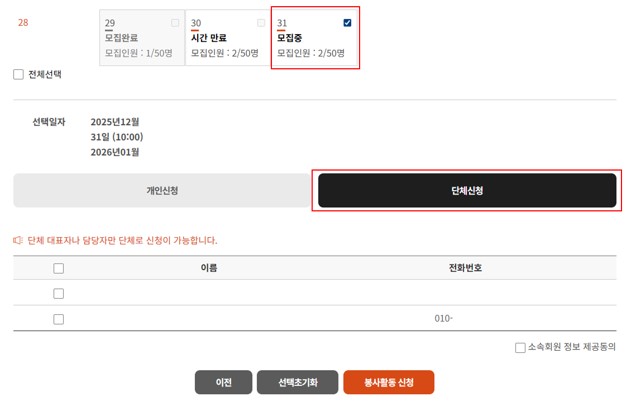Submit with the 봉사활동 신청 button

click(x=388, y=383)
